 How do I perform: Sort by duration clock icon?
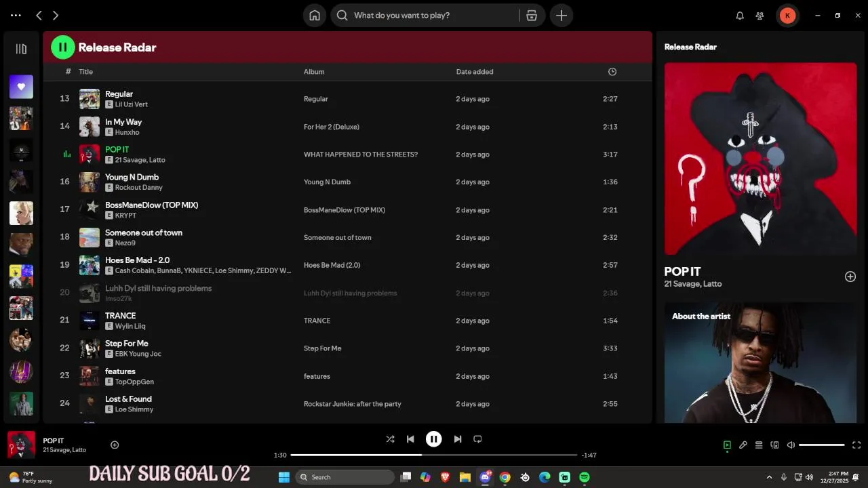click(612, 72)
